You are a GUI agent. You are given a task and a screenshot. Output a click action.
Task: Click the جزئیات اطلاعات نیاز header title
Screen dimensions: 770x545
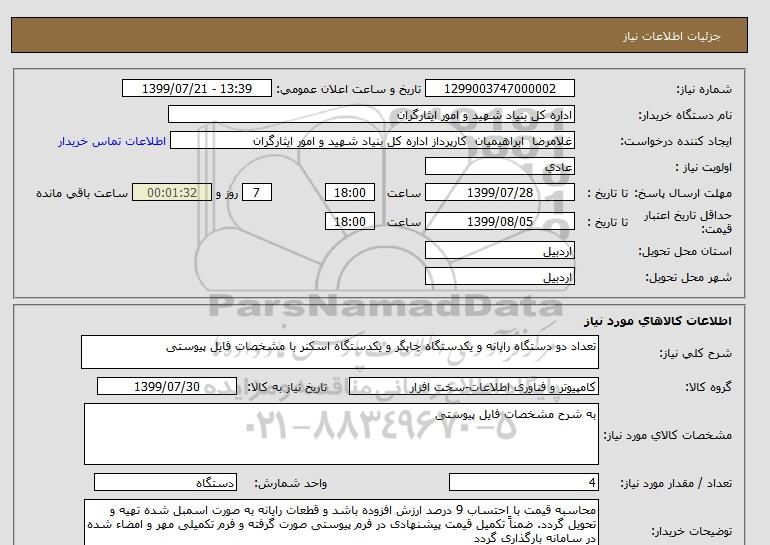[672, 36]
